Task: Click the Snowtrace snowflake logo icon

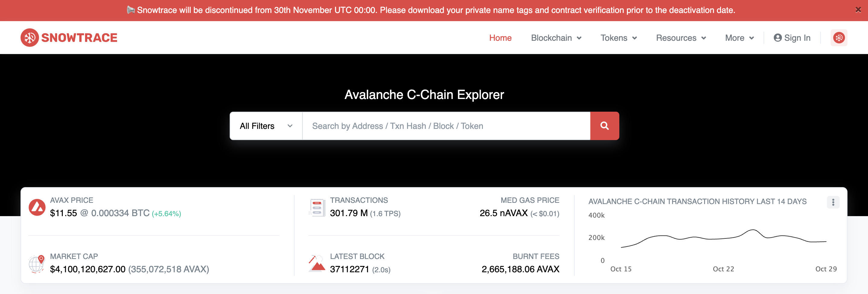Action: (30, 38)
